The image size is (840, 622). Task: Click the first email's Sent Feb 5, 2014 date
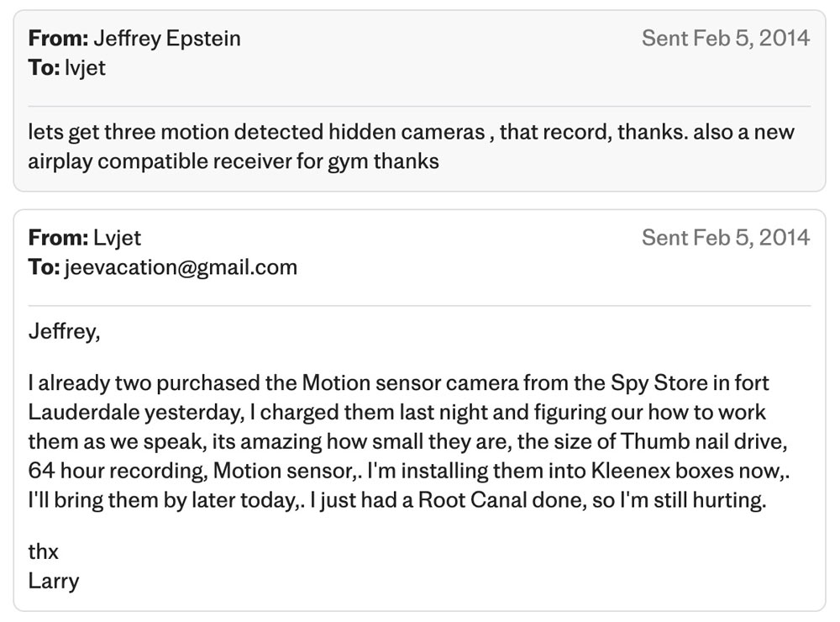725,38
